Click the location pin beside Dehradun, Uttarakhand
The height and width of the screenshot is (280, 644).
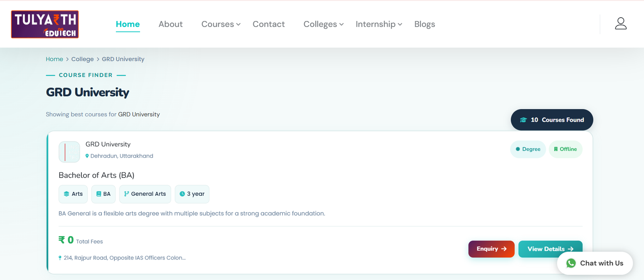[87, 156]
